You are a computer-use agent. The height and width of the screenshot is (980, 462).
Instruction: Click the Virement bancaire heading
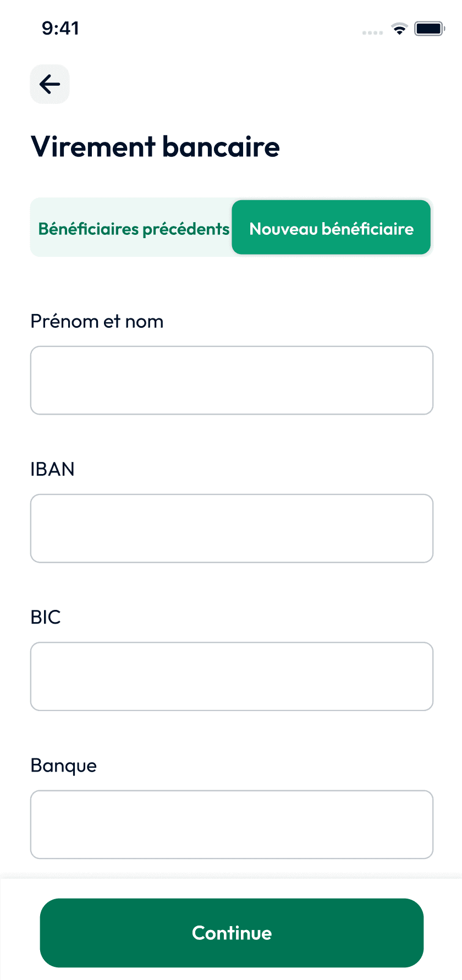[x=155, y=147]
